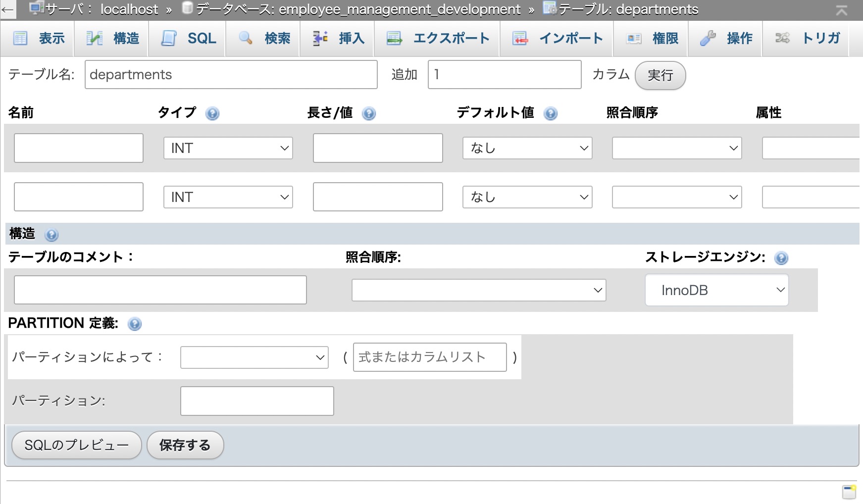Switch to the SQL tab
The width and height of the screenshot is (863, 504).
(189, 39)
